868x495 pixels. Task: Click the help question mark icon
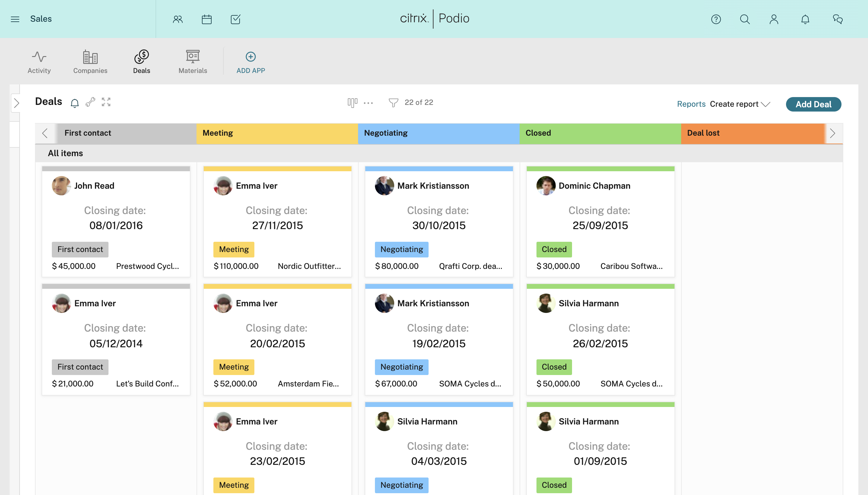click(x=716, y=19)
